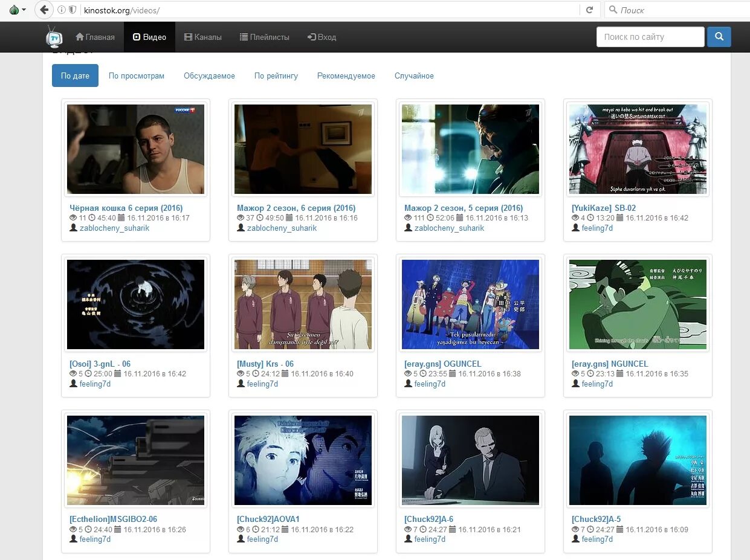Go to Главная home page

(x=95, y=37)
